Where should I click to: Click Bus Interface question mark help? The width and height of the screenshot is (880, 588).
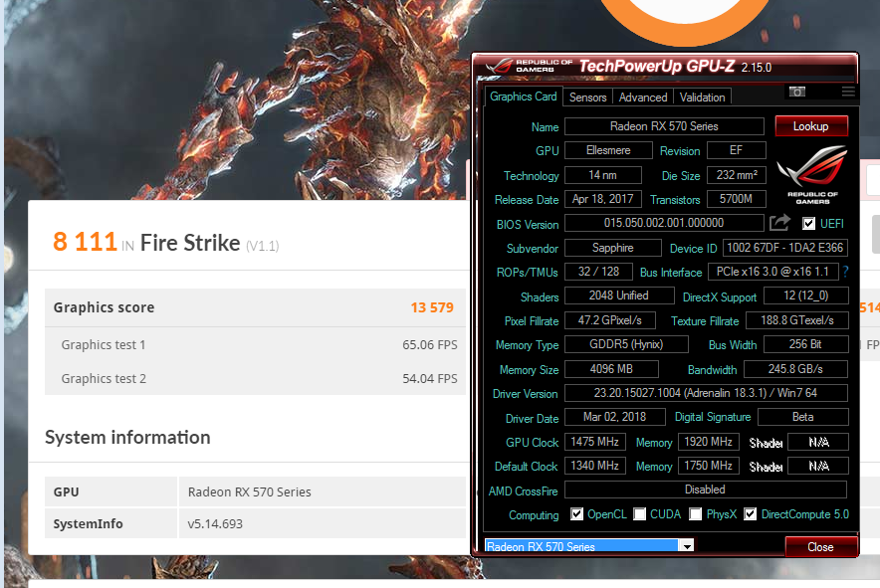coord(845,272)
